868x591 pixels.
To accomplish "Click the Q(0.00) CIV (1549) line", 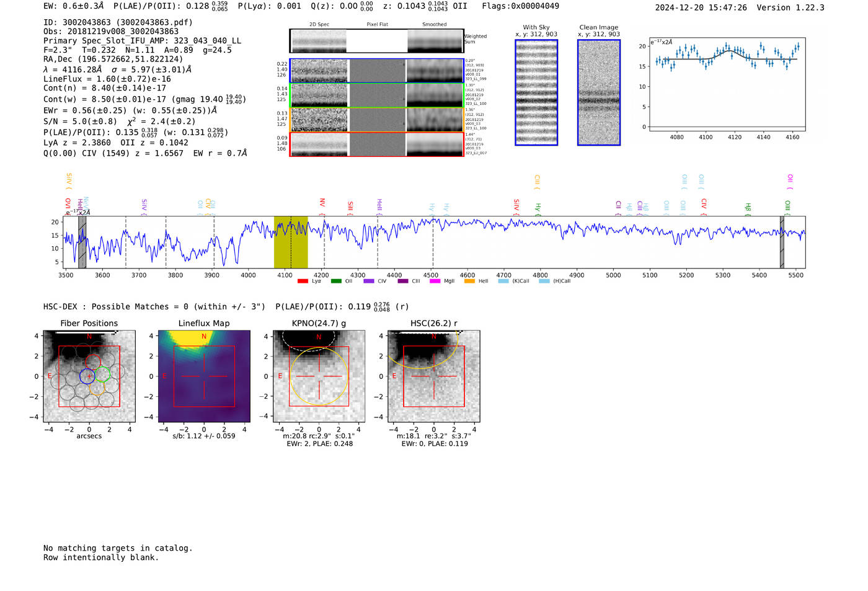I will [145, 153].
